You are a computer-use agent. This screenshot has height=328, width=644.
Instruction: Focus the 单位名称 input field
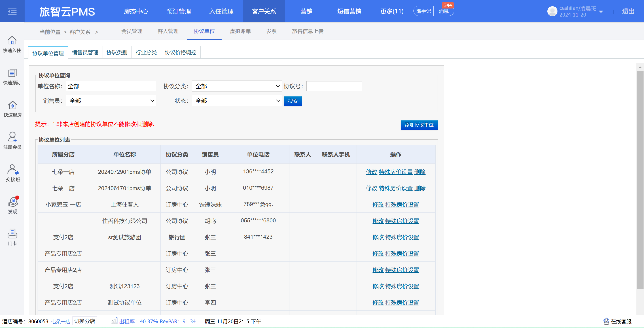tap(111, 86)
